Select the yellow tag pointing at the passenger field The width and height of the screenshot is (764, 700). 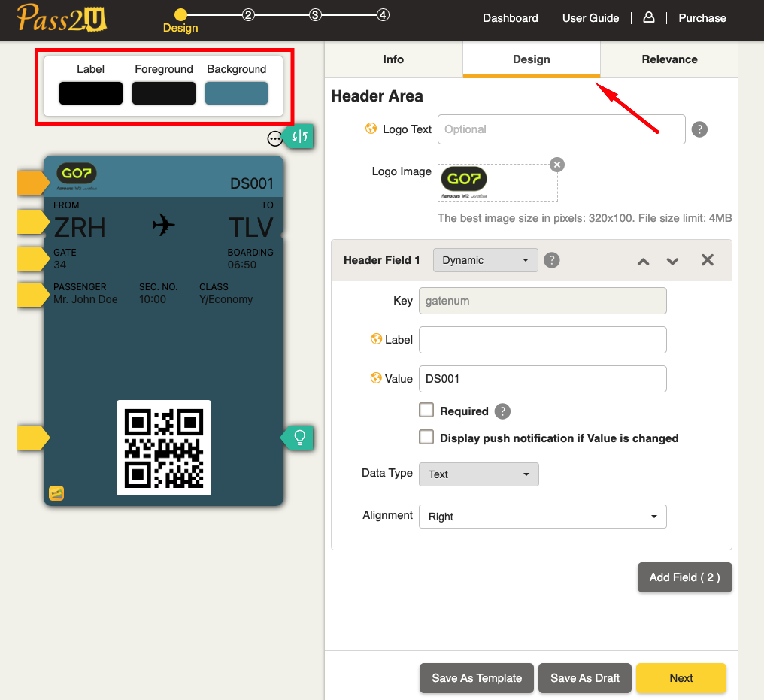point(32,294)
